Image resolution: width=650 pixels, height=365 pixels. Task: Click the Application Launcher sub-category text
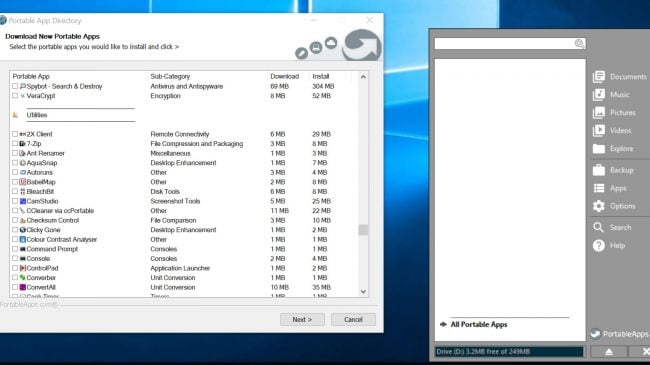coord(180,268)
